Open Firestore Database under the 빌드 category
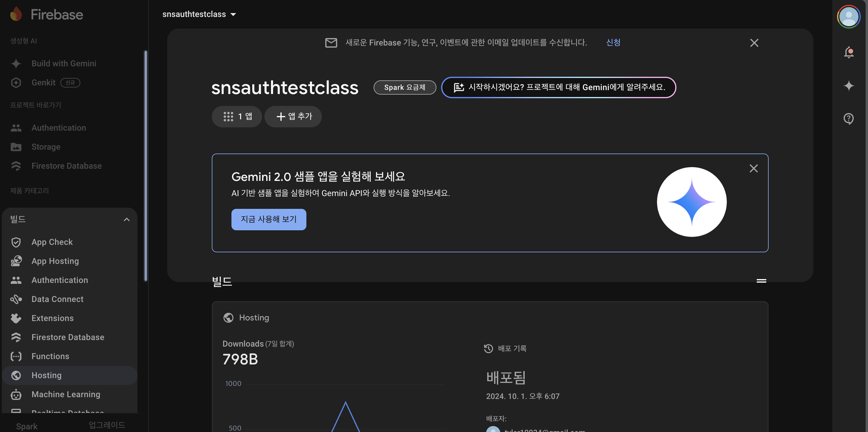Screen dimensions: 868x432 68,337
